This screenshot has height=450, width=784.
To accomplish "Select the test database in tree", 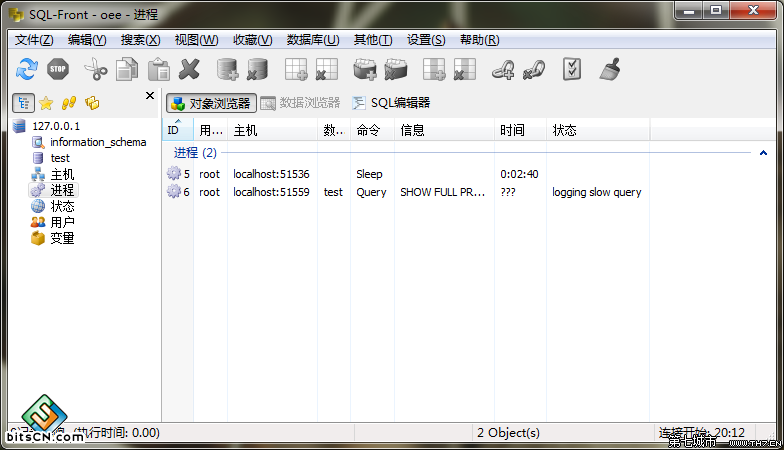I will 60,158.
